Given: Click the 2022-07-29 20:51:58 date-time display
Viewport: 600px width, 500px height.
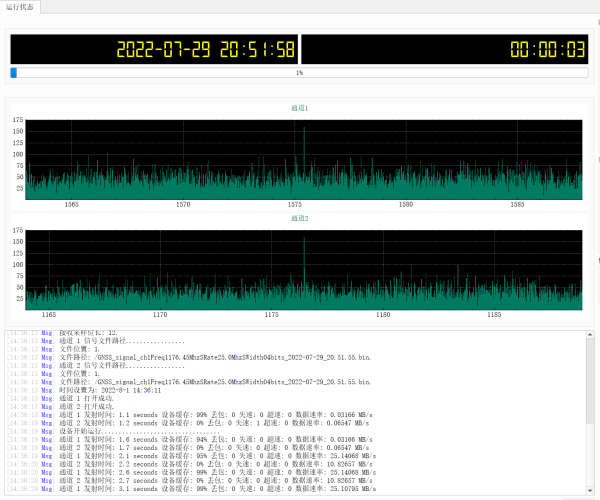Looking at the screenshot, I should [205, 50].
